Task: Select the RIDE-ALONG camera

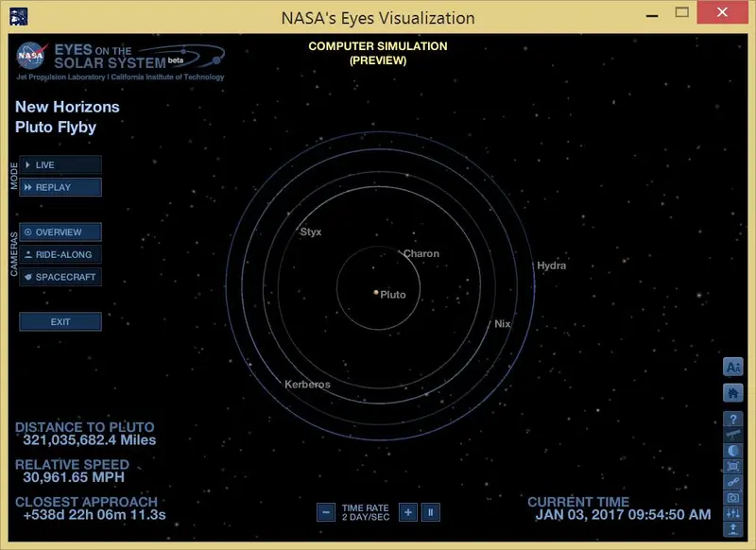Action: [x=60, y=254]
